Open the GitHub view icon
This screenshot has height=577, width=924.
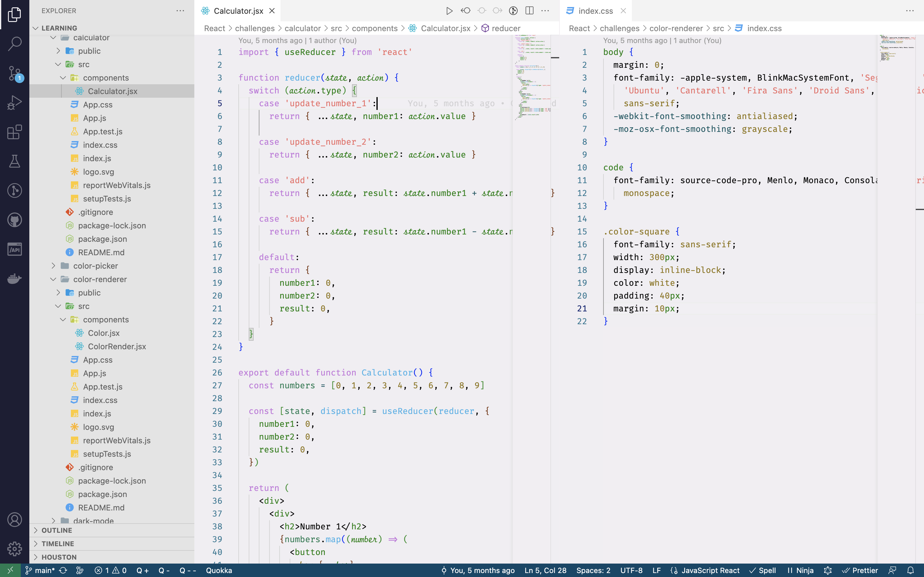(x=14, y=220)
